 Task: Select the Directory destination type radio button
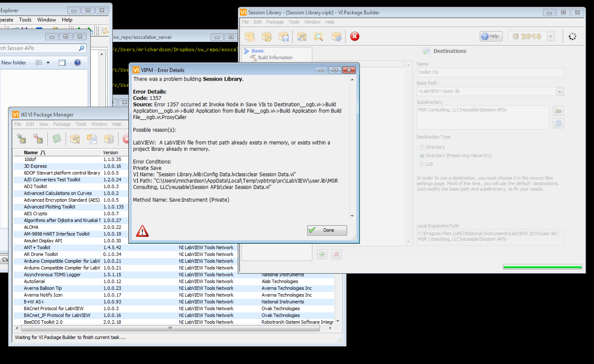click(x=422, y=147)
